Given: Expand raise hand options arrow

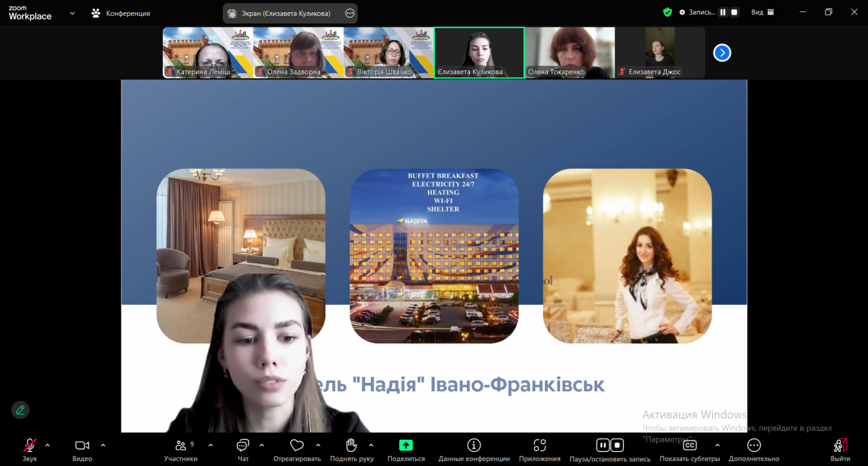Looking at the screenshot, I should point(371,445).
